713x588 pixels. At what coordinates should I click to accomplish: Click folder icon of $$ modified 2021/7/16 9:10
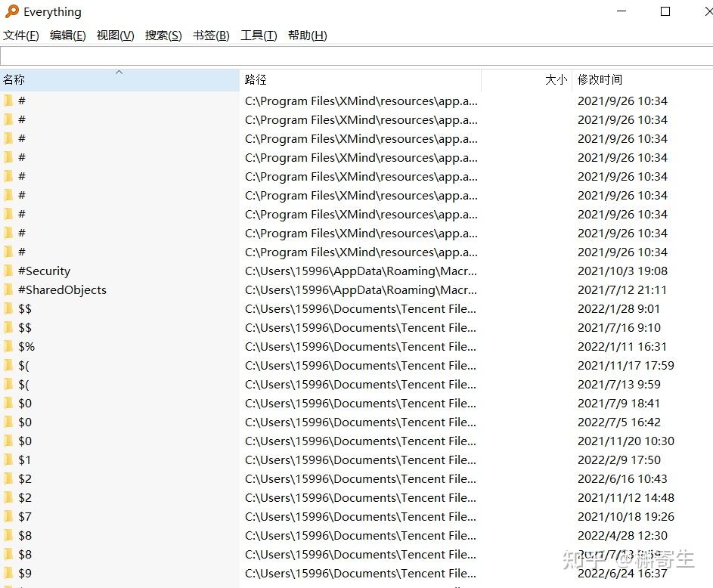8,328
